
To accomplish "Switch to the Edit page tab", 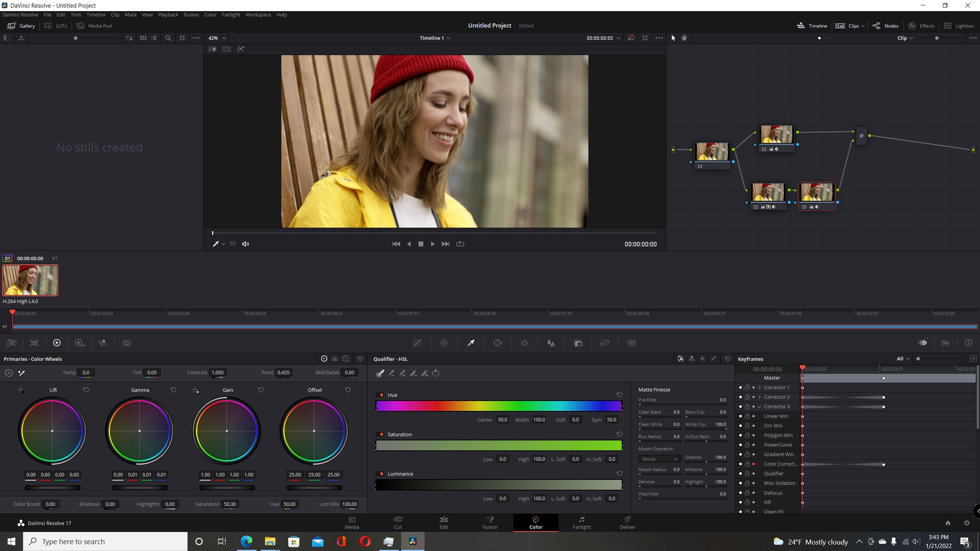I will 444,523.
